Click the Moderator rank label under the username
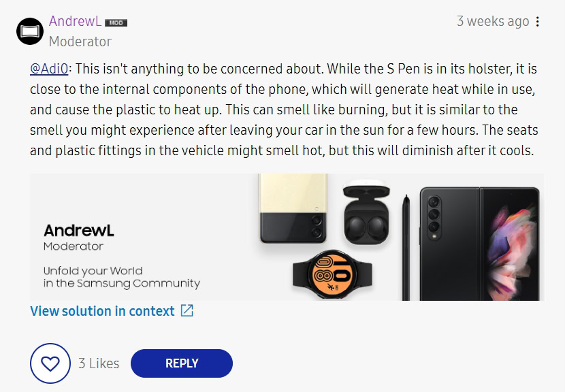 (80, 42)
